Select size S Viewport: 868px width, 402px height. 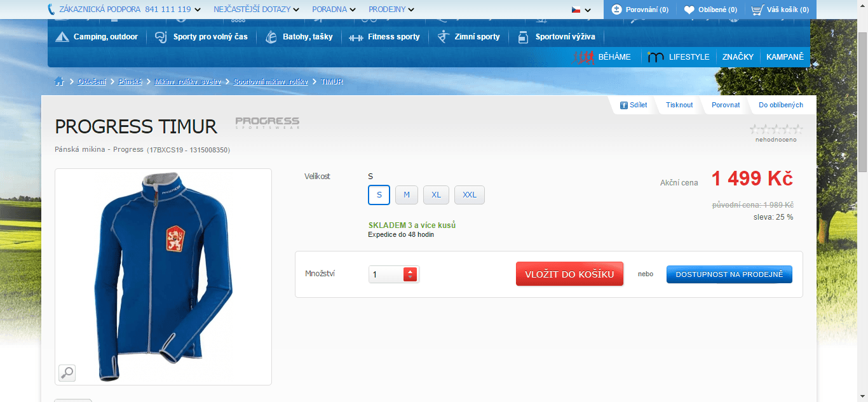[x=379, y=195]
